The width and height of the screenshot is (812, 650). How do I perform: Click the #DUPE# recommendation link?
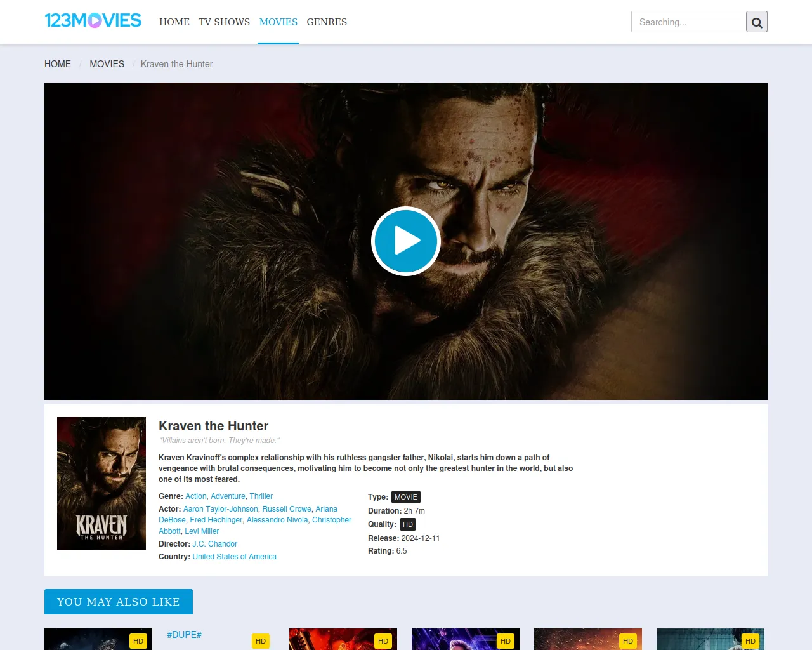tap(184, 635)
